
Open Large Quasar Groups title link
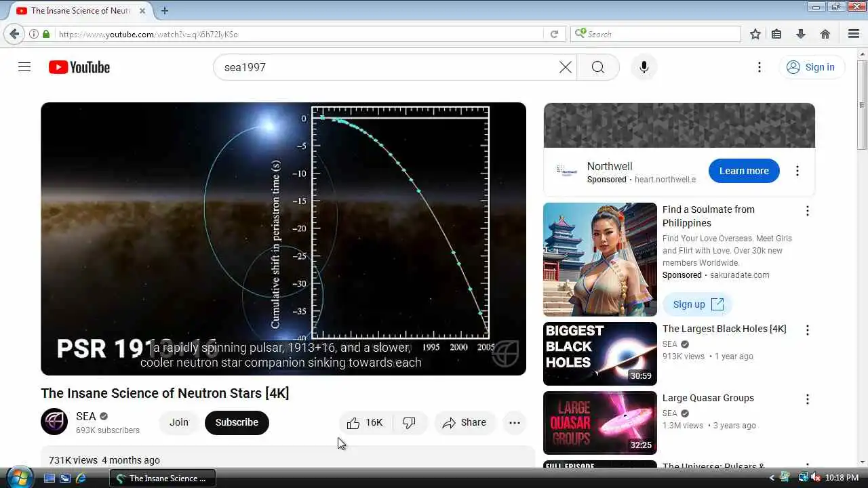[708, 398]
